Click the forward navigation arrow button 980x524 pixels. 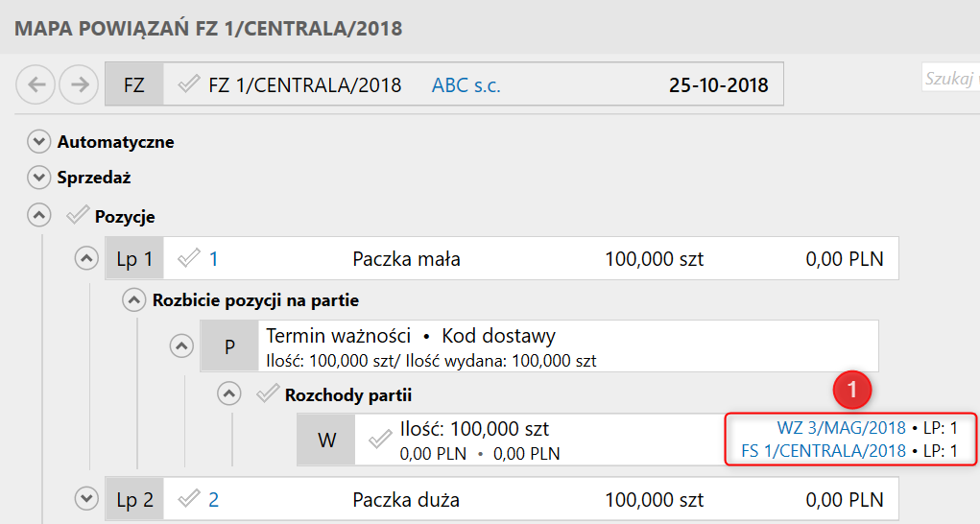click(79, 84)
